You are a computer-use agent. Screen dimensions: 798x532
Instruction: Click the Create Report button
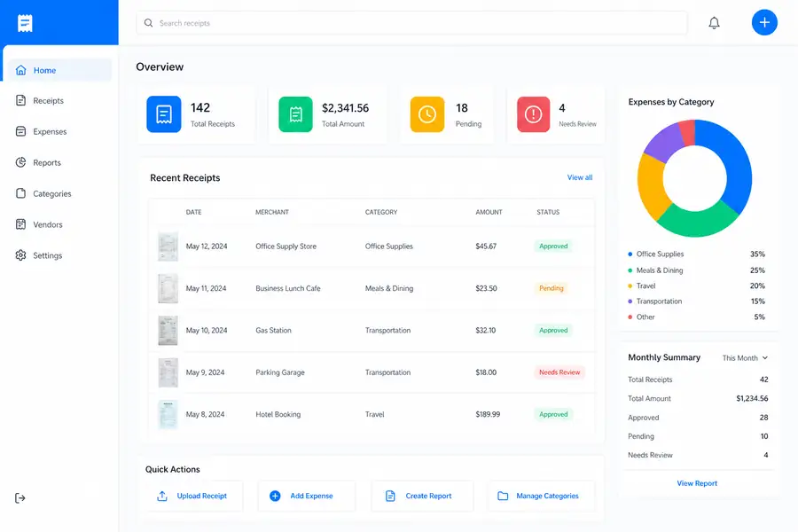pos(422,496)
